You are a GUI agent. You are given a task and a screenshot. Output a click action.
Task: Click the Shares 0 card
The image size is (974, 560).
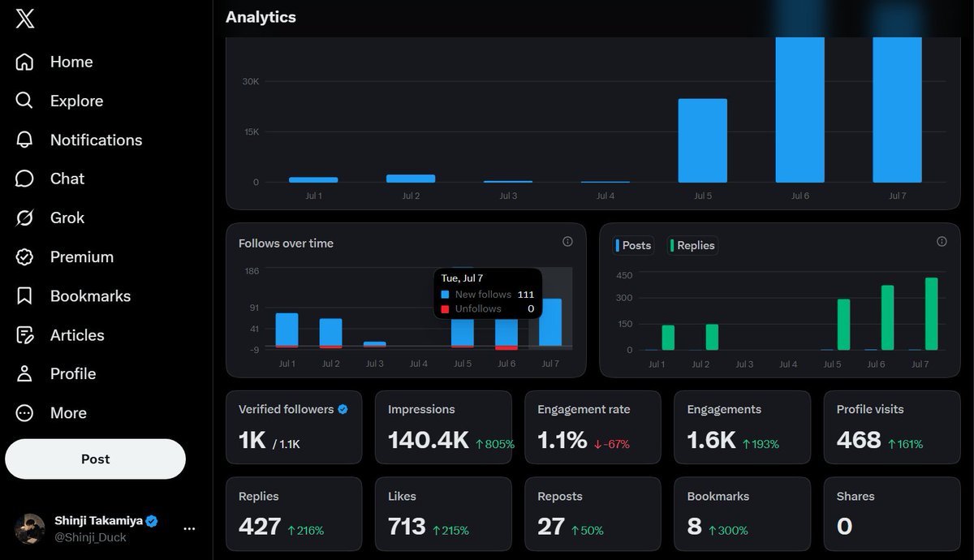[x=892, y=514]
